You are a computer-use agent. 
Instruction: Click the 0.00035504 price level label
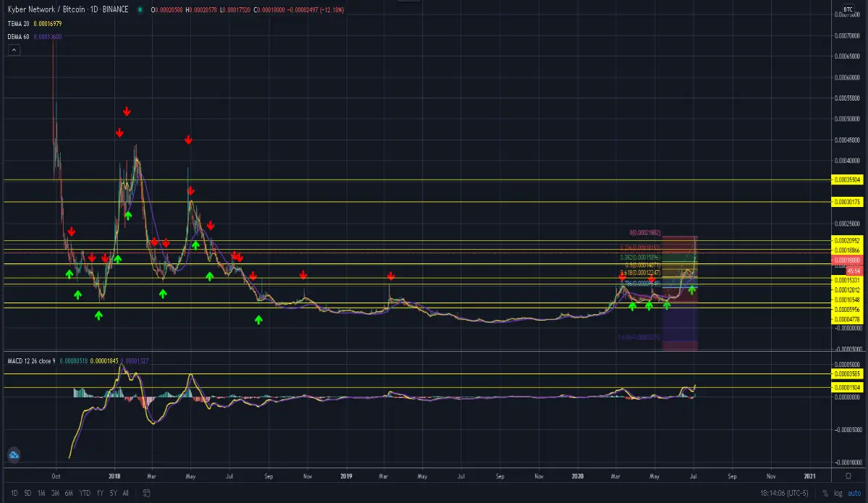point(847,179)
